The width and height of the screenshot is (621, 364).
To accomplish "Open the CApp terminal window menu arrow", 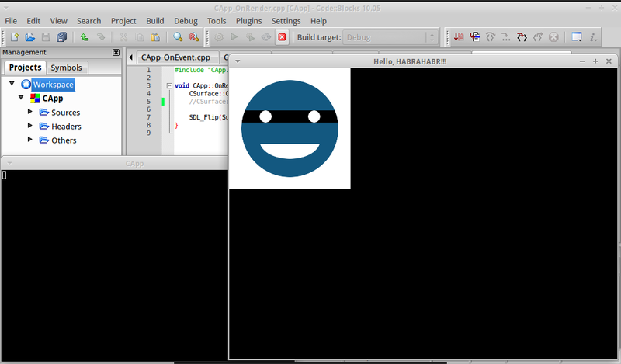I will coord(9,164).
